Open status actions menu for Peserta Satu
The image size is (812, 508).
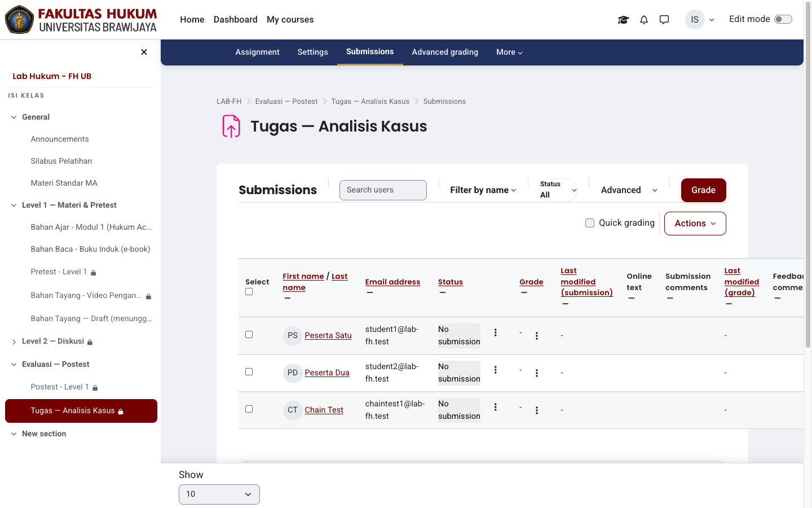click(x=496, y=332)
